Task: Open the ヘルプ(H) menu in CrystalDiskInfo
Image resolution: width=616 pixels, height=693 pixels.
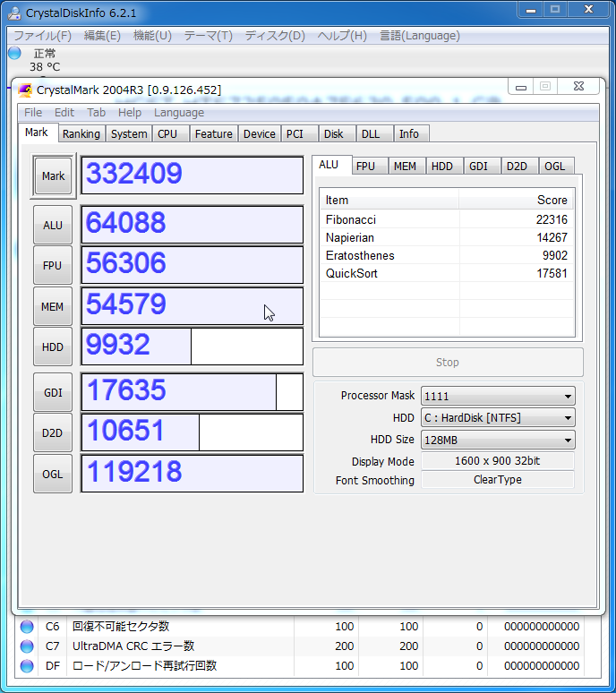Action: 342,35
